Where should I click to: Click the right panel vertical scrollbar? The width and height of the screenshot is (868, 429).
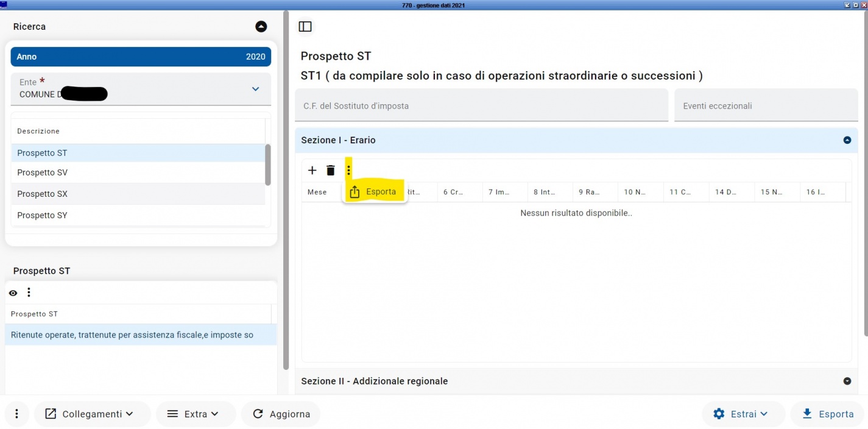point(865,173)
